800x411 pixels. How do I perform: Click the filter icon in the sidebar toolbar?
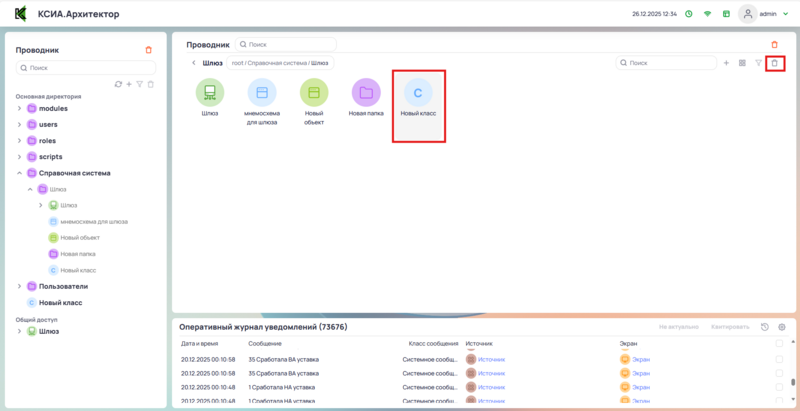pos(140,84)
